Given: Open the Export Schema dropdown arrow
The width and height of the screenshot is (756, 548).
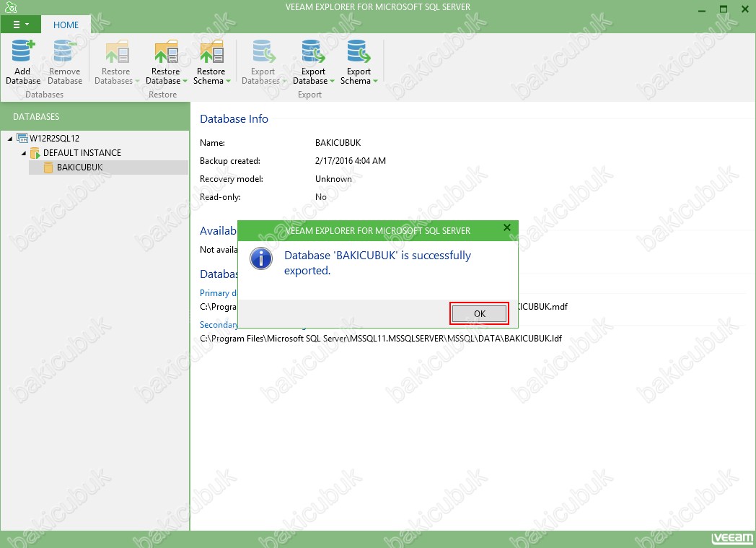Looking at the screenshot, I should pyautogui.click(x=376, y=81).
